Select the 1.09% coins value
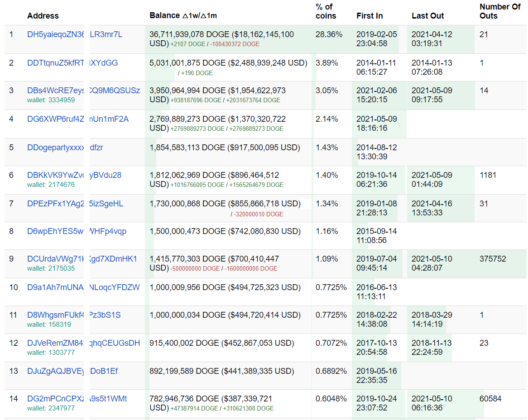This screenshot has height=420, width=528. point(326,259)
